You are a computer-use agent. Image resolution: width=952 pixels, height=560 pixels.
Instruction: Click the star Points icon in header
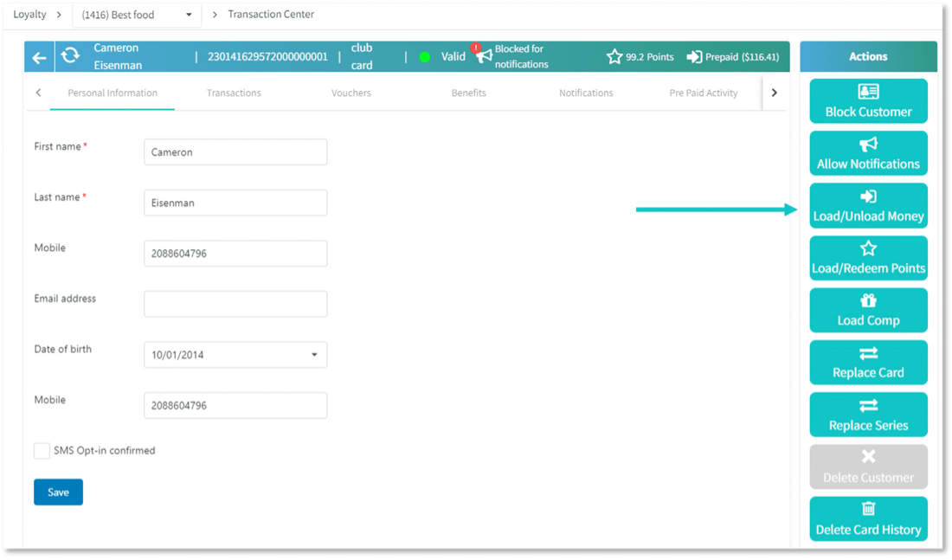point(614,56)
